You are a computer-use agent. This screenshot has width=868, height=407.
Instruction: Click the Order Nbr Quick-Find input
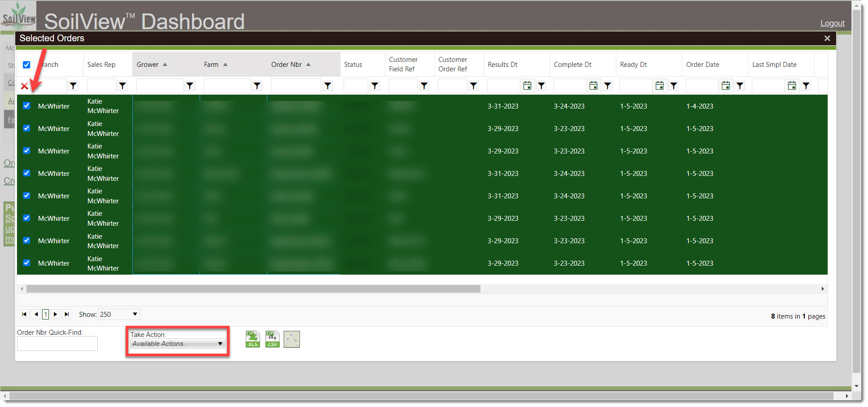coord(57,344)
